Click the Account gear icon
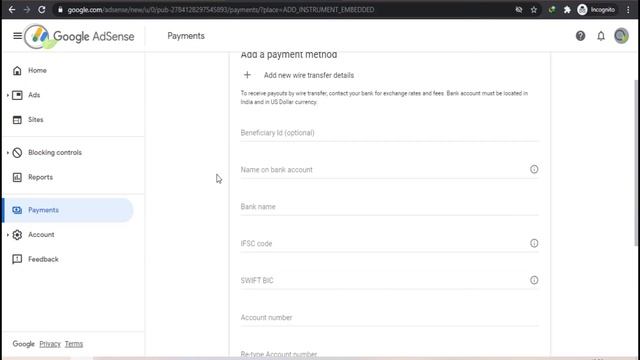The image size is (640, 360). (17, 235)
